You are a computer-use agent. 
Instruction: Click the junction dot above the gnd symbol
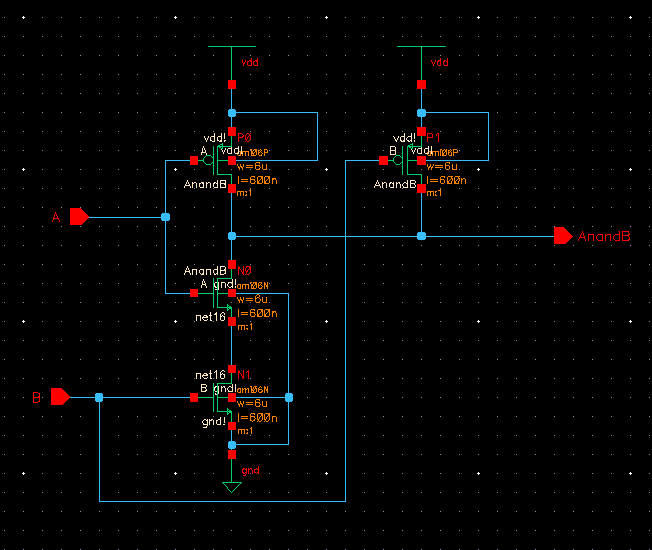(x=232, y=445)
